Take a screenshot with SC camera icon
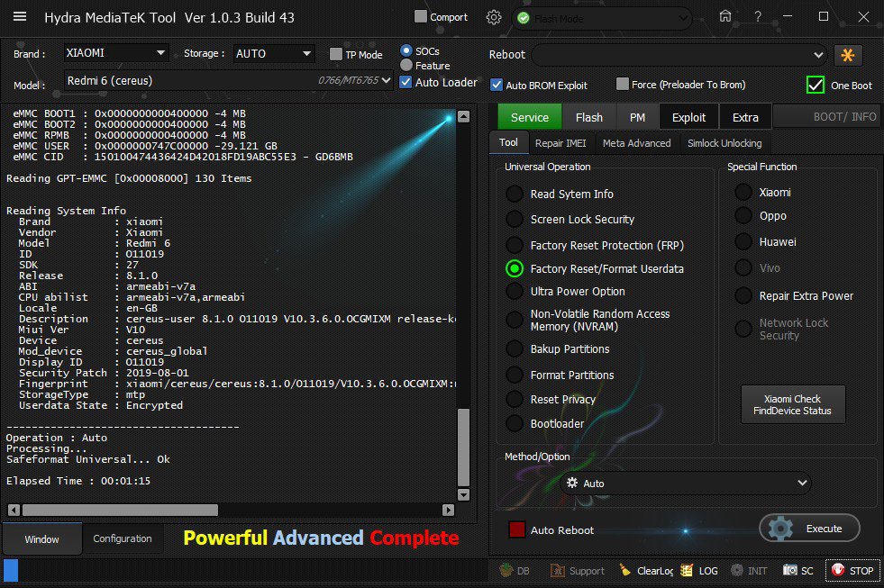This screenshot has height=588, width=884. 798,571
